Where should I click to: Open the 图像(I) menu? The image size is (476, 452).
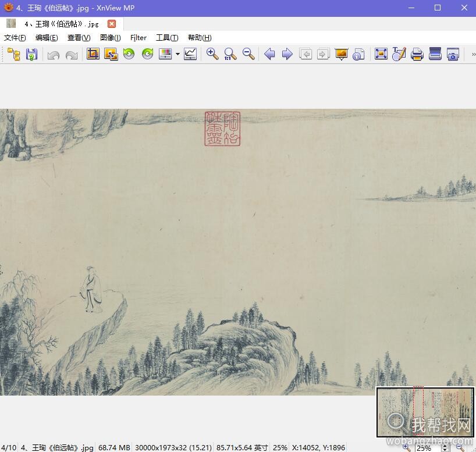point(111,38)
